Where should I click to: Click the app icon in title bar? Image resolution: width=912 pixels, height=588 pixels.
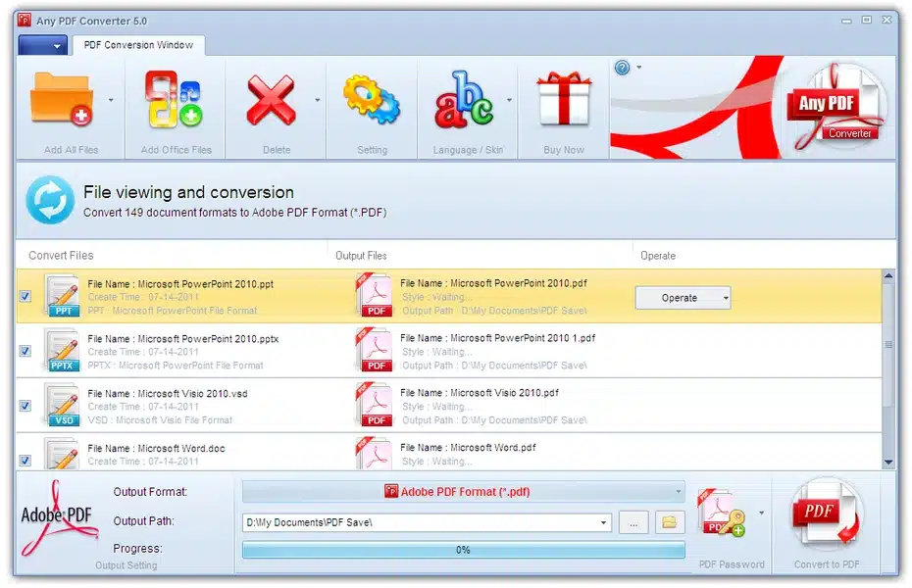24,21
